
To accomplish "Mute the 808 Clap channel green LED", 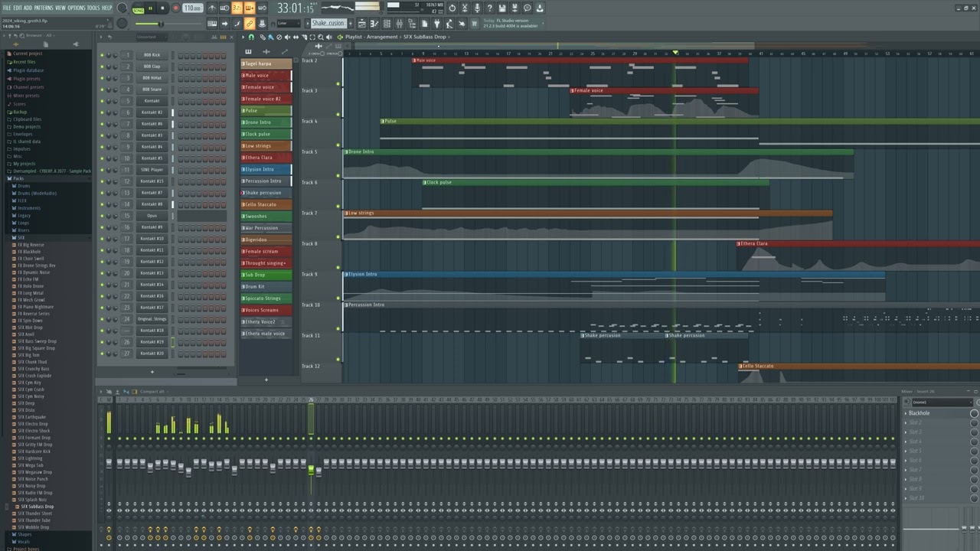I will click(x=101, y=67).
